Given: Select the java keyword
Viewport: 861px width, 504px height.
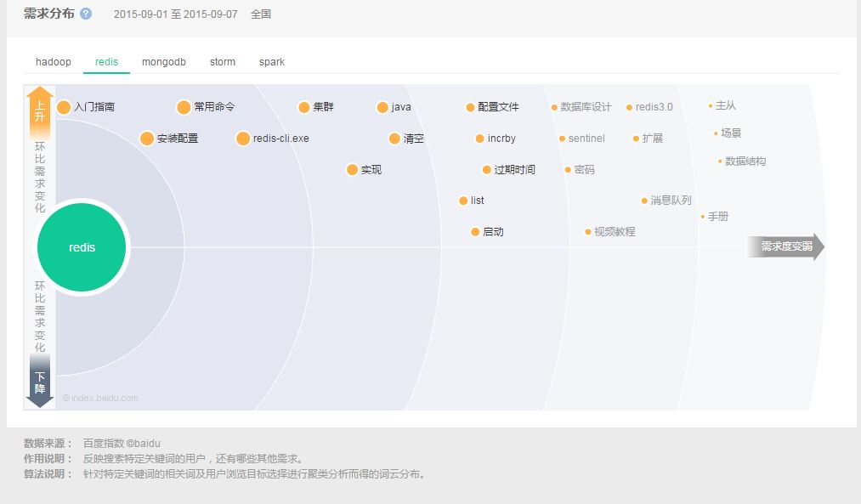Looking at the screenshot, I should tap(394, 107).
